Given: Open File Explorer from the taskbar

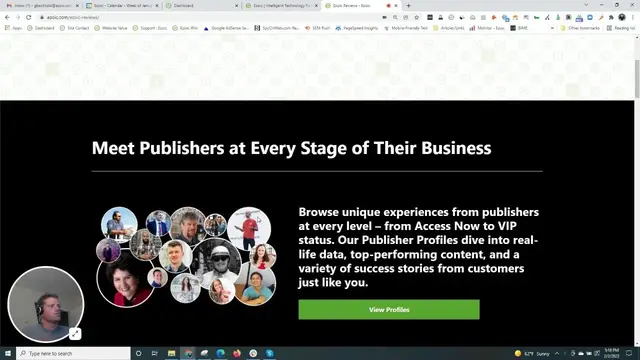Looking at the screenshot, I should [x=171, y=353].
